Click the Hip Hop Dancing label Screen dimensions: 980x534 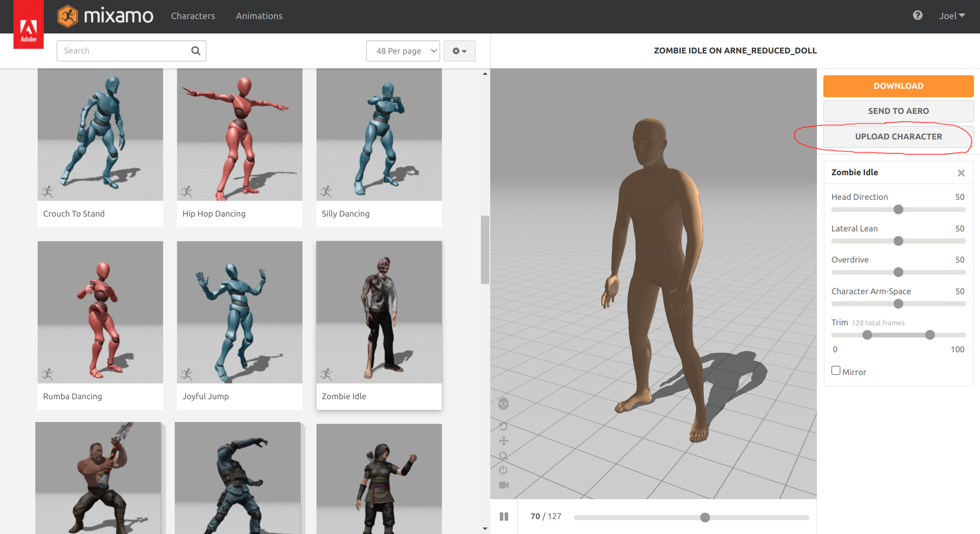coord(214,214)
